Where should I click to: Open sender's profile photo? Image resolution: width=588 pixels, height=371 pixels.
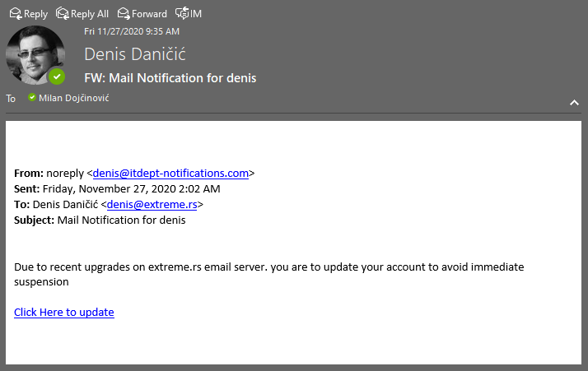click(x=33, y=54)
